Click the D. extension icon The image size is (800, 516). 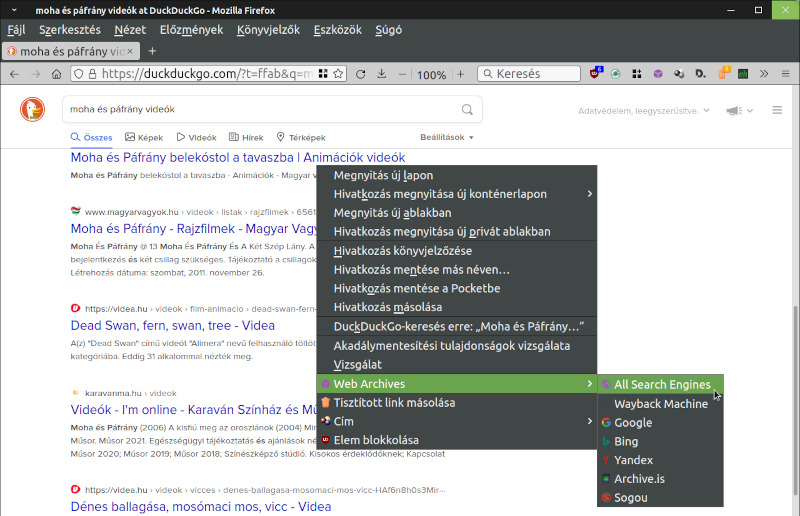701,74
